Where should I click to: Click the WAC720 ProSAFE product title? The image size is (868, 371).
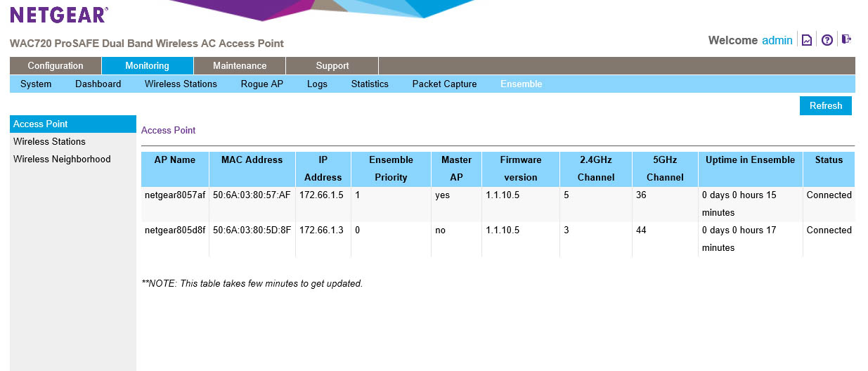[x=147, y=43]
